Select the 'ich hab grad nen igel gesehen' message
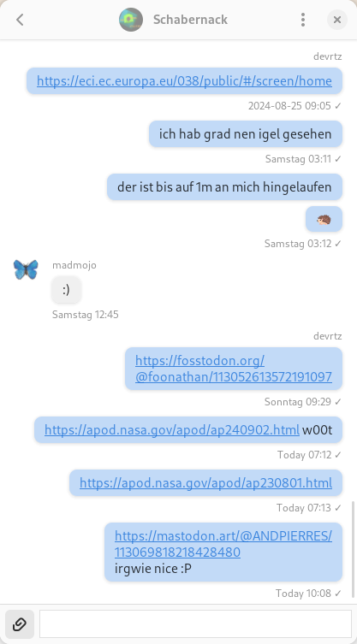Viewport: 357px width, 644px height. tap(246, 134)
